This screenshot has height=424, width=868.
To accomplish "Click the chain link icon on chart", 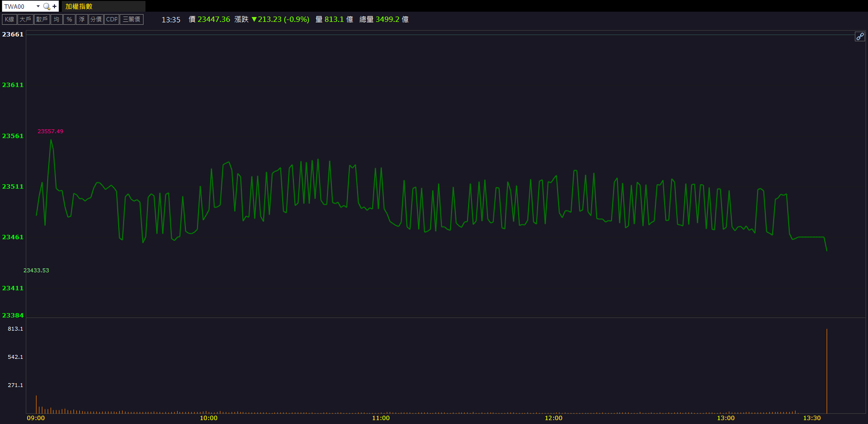I will [860, 36].
